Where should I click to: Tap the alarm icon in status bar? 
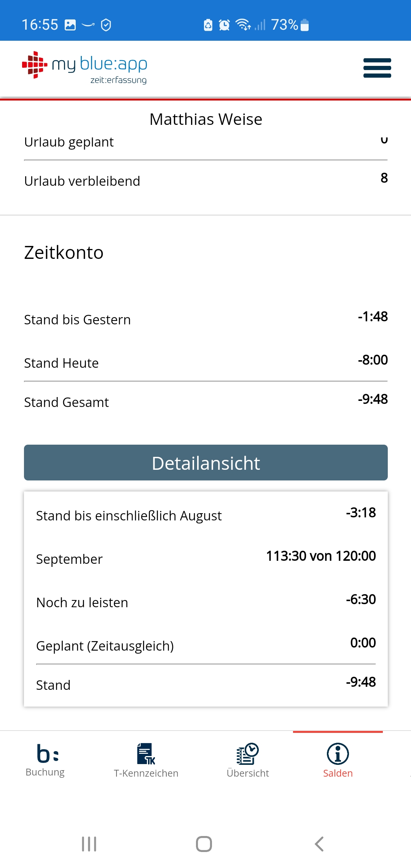(224, 25)
